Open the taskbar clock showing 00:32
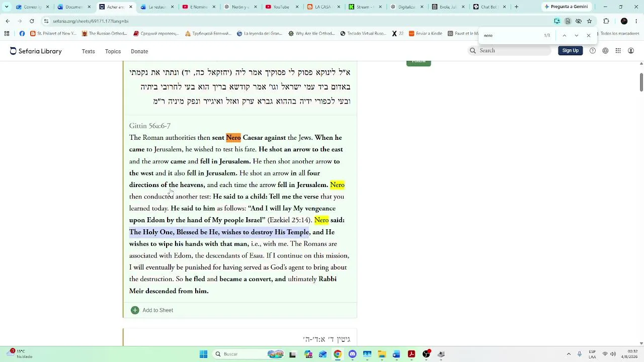Image resolution: width=644 pixels, height=362 pixels. tap(628, 354)
